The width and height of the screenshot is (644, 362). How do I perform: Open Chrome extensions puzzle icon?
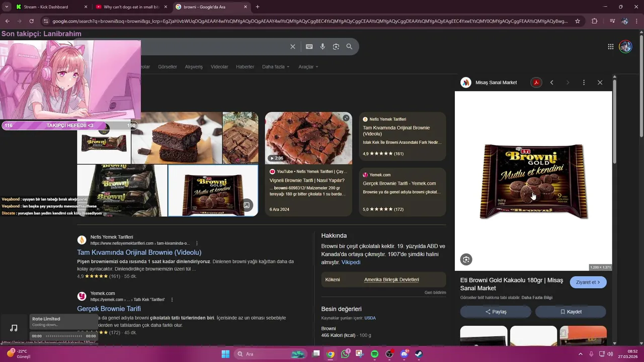[595, 21]
